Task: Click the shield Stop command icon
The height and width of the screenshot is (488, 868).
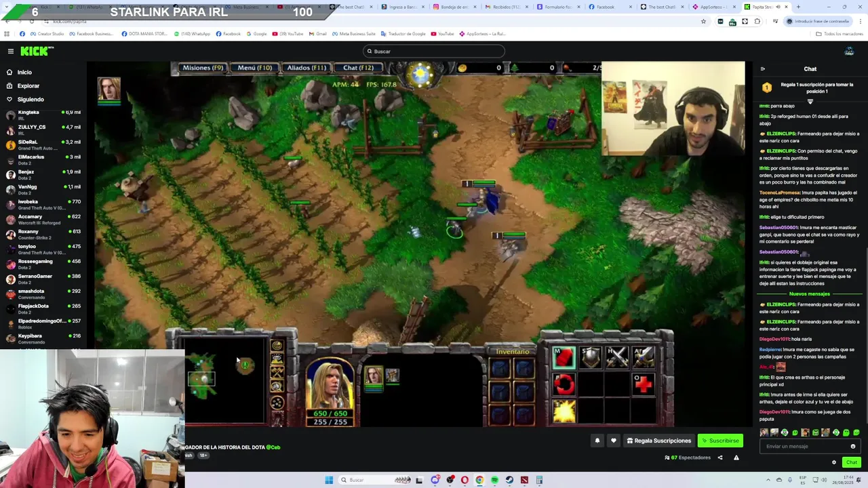Action: pos(591,357)
